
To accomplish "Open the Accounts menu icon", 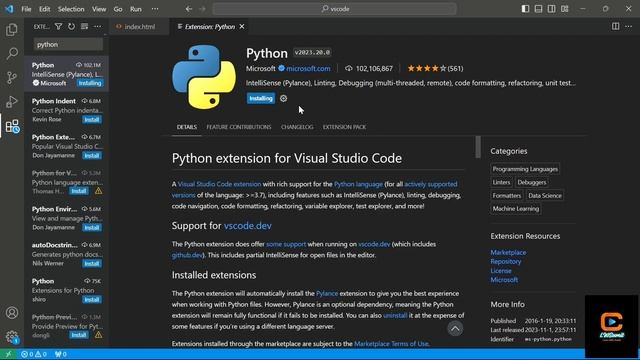I will click(x=12, y=313).
